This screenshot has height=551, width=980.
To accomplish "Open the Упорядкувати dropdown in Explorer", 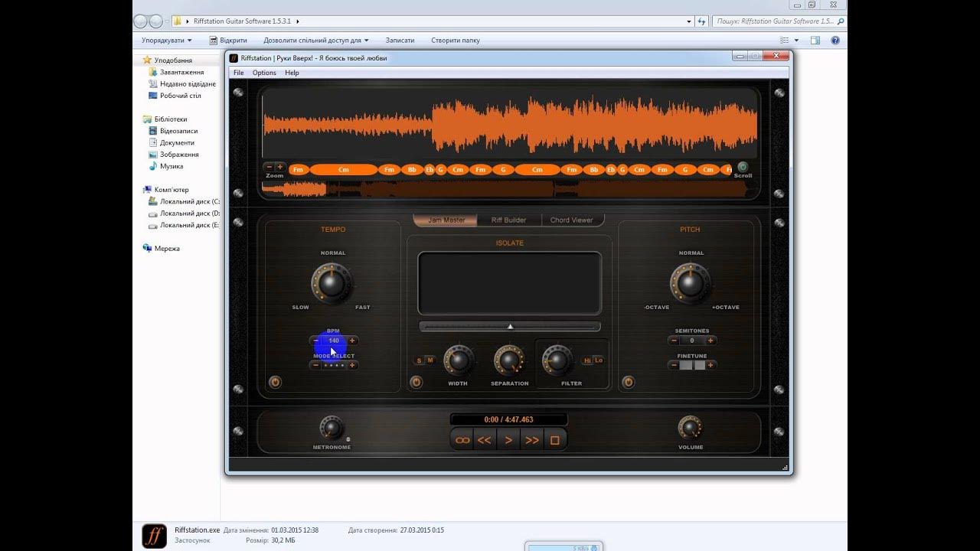I will (x=166, y=40).
